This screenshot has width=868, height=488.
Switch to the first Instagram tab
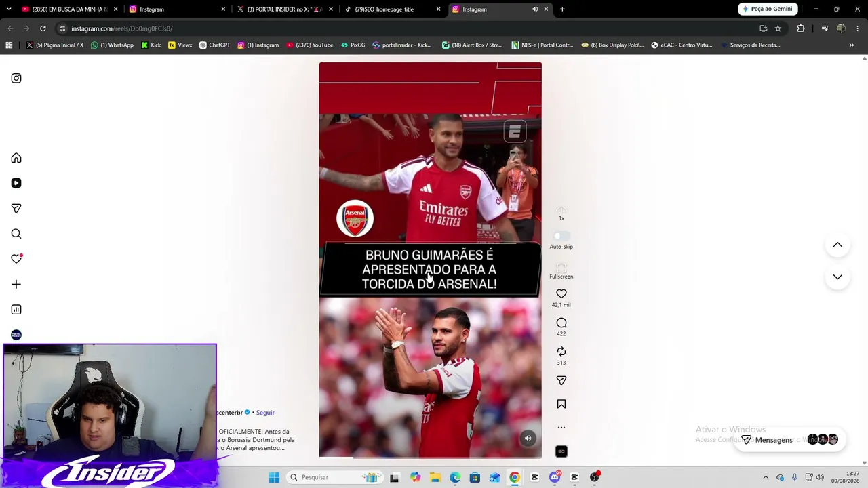[x=177, y=9]
